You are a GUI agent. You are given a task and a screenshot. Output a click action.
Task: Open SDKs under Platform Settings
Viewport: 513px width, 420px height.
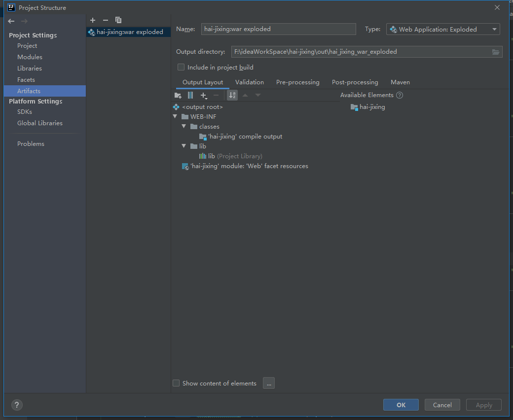(25, 112)
